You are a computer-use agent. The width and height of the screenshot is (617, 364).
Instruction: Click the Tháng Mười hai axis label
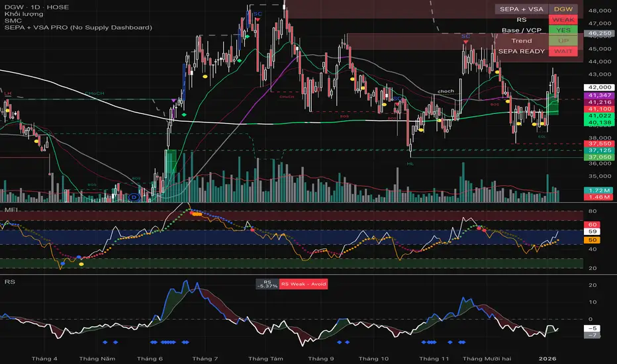(487, 359)
